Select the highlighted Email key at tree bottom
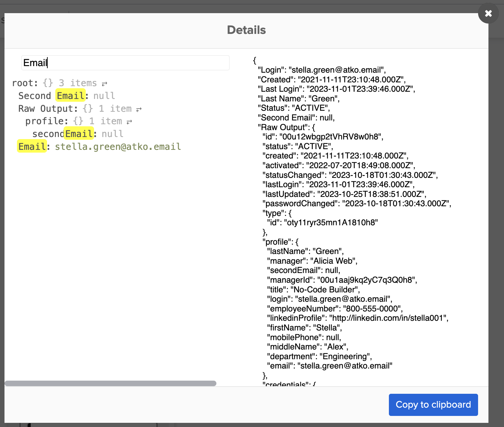Screen dimensions: 504x427 coord(32,147)
